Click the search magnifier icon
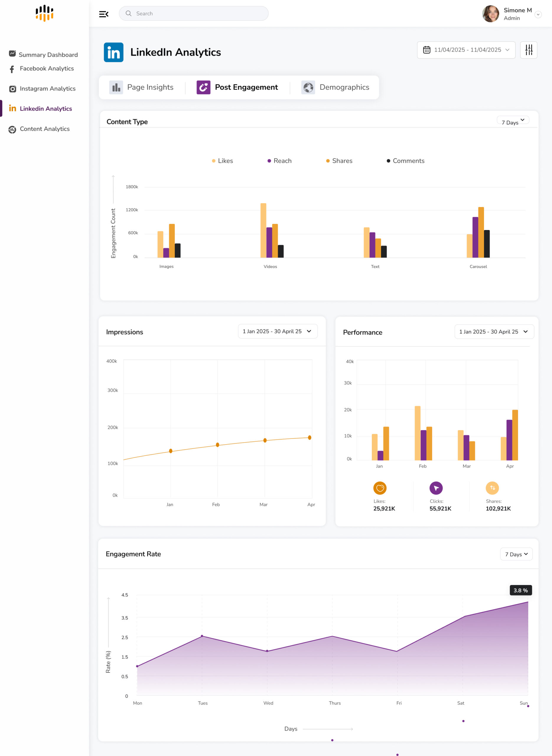The height and width of the screenshot is (756, 552). pyautogui.click(x=128, y=13)
